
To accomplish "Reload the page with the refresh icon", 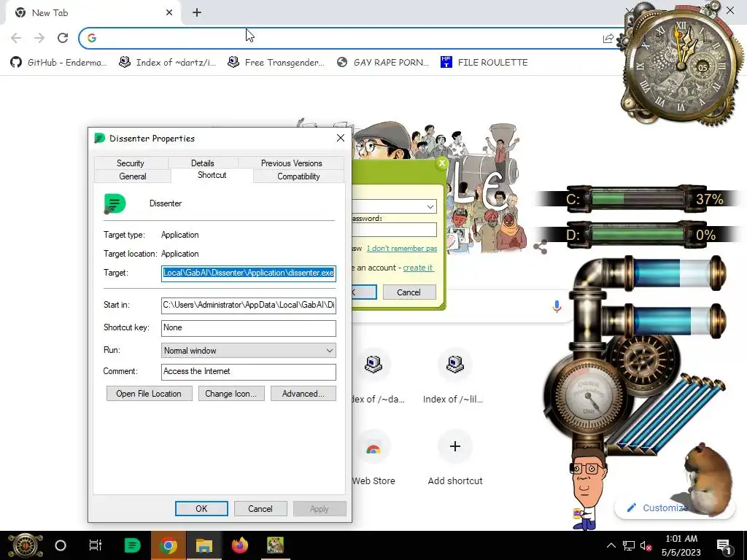I will click(63, 38).
